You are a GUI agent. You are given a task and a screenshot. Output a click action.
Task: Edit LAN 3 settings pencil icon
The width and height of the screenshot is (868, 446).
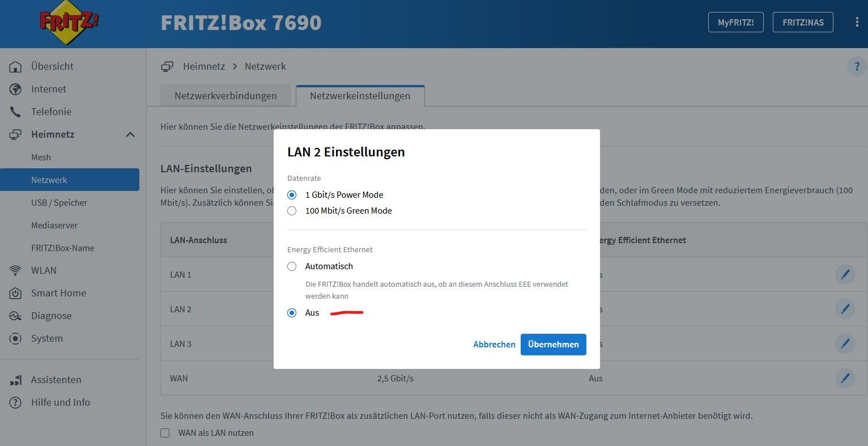pos(845,344)
